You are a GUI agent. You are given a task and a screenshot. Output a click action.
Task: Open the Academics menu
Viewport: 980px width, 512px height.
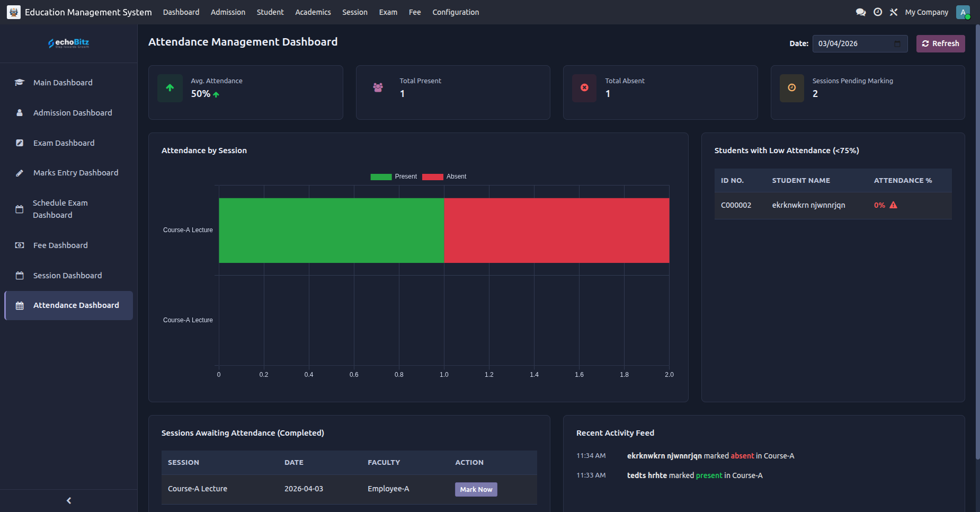click(x=313, y=12)
